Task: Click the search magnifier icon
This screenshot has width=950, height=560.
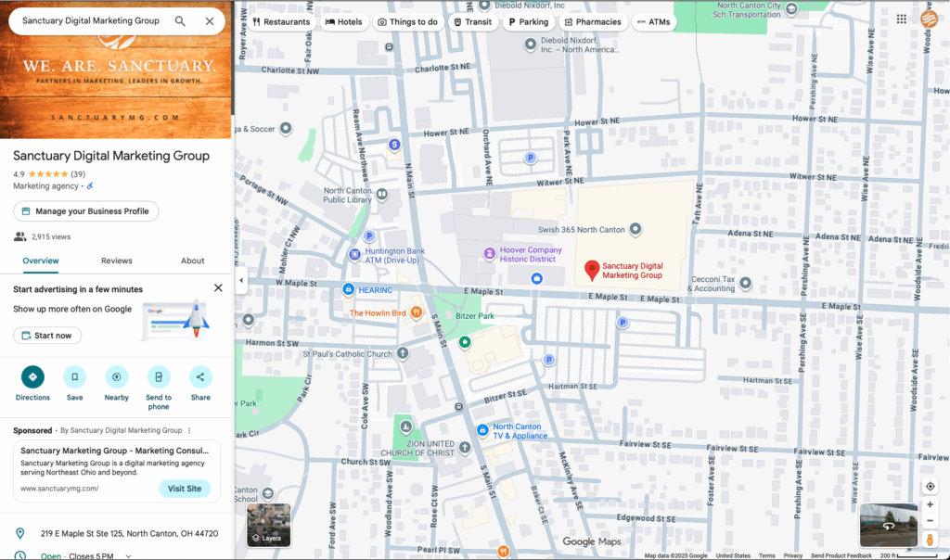Action: (x=180, y=21)
